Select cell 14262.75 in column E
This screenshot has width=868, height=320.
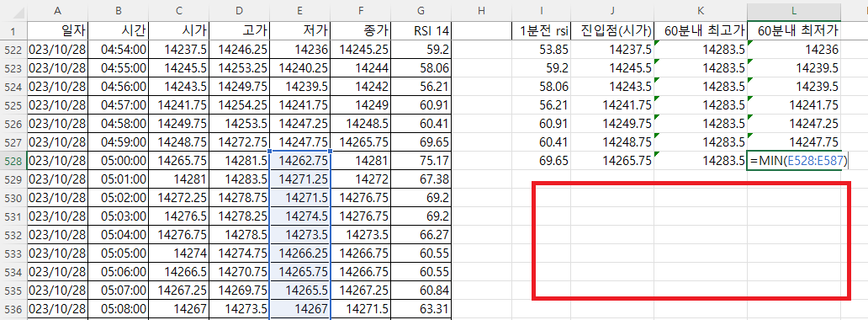coord(300,160)
